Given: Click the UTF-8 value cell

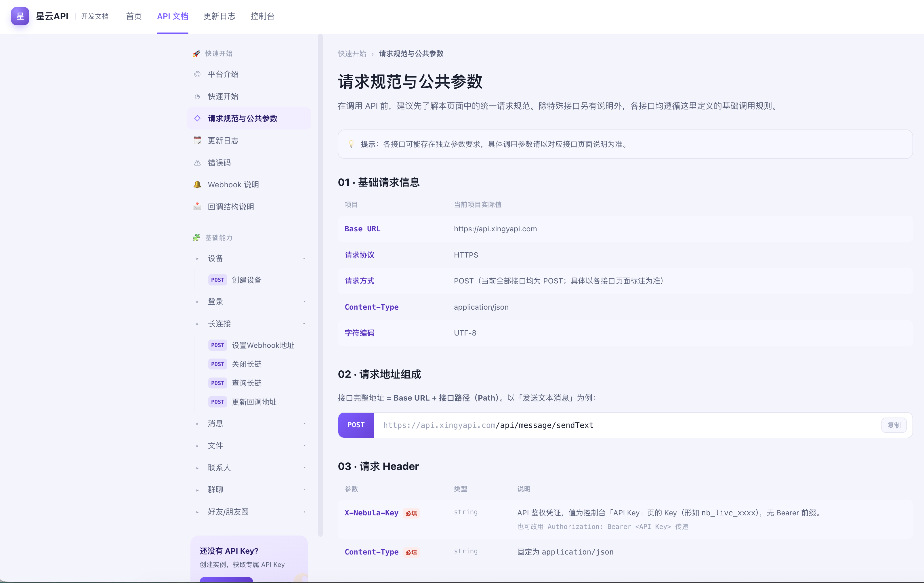Looking at the screenshot, I should [x=465, y=333].
